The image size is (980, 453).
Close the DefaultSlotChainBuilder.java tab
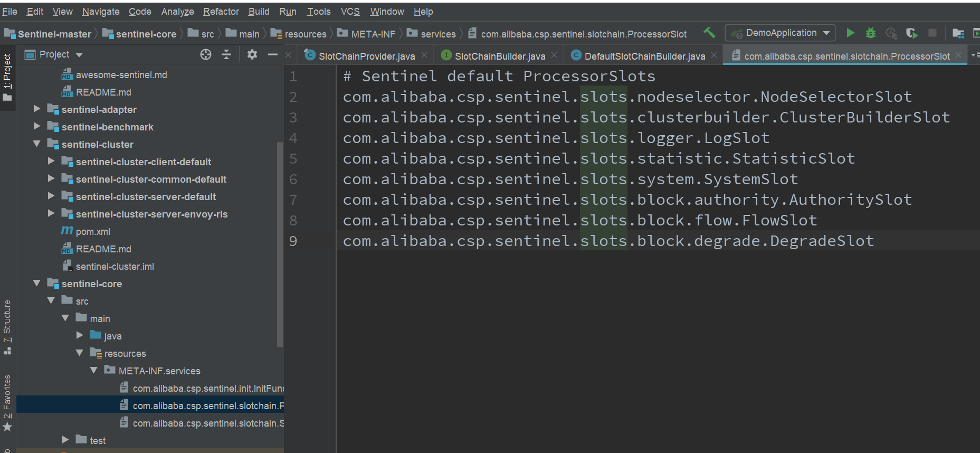point(714,55)
